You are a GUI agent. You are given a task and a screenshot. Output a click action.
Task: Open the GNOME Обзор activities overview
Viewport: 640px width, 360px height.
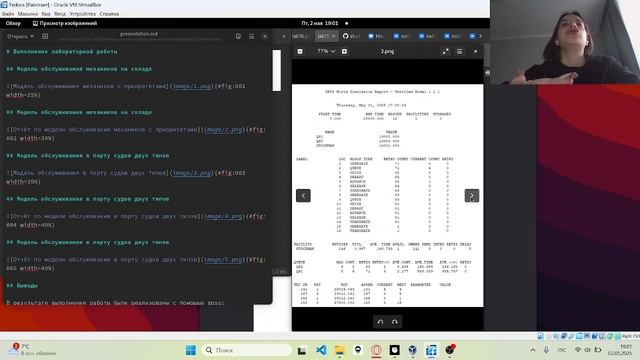point(13,23)
